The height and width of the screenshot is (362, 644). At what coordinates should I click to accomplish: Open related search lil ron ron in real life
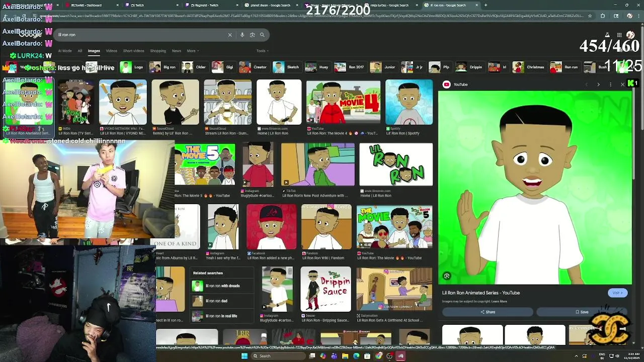tap(221, 316)
